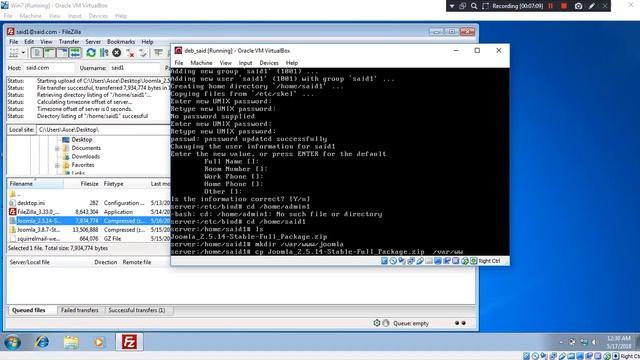Pause the screen recording
The width and height of the screenshot is (640, 360).
point(551,6)
